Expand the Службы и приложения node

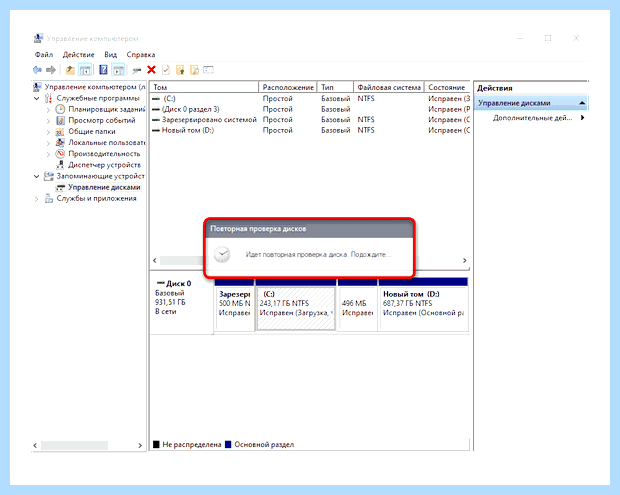[x=37, y=199]
